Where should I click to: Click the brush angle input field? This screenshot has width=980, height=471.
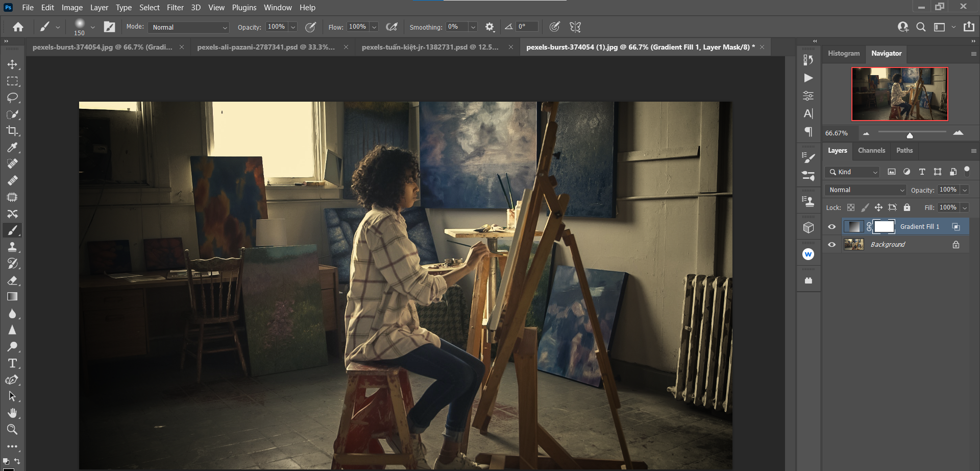(527, 27)
